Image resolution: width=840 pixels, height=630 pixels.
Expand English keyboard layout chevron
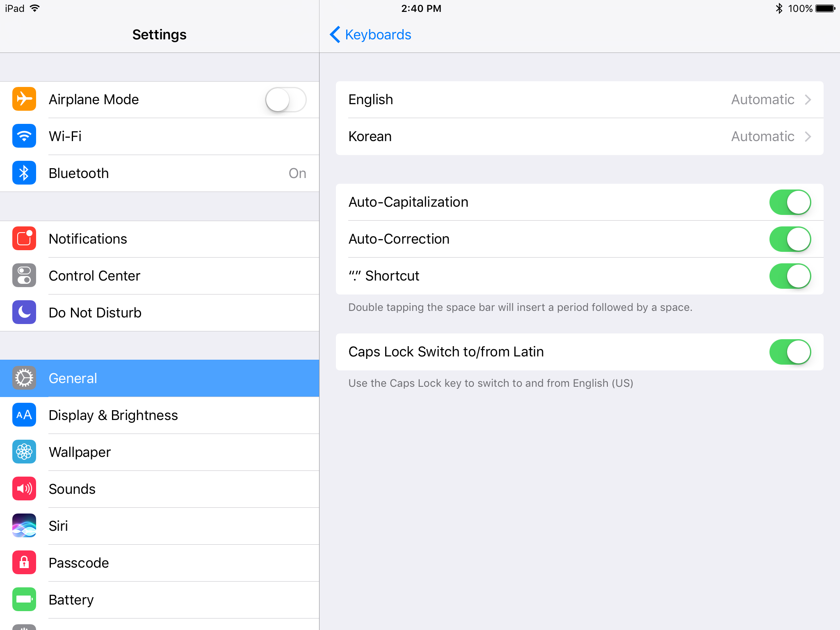coord(808,100)
